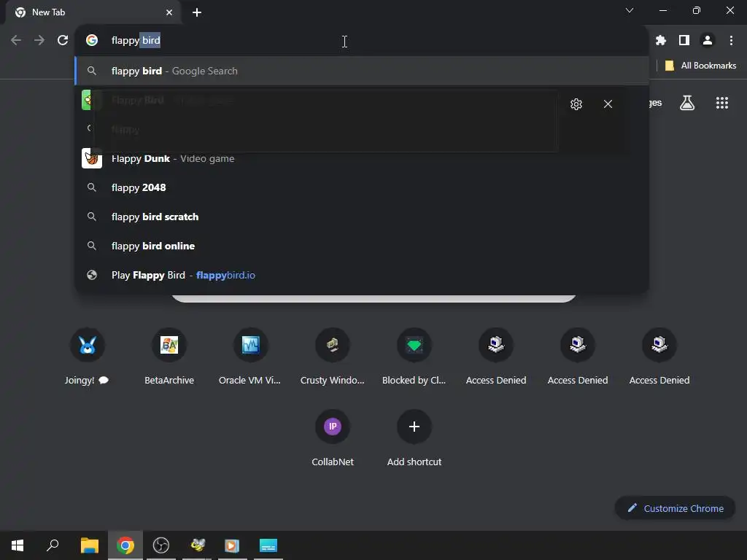747x560 pixels.
Task: Click the forward navigation arrow
Action: click(39, 41)
